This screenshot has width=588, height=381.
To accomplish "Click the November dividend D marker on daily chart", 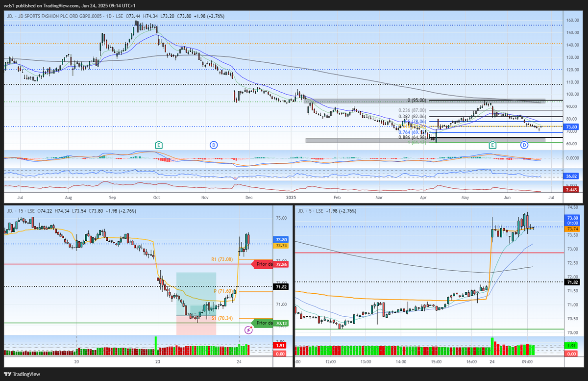I will 214,145.
